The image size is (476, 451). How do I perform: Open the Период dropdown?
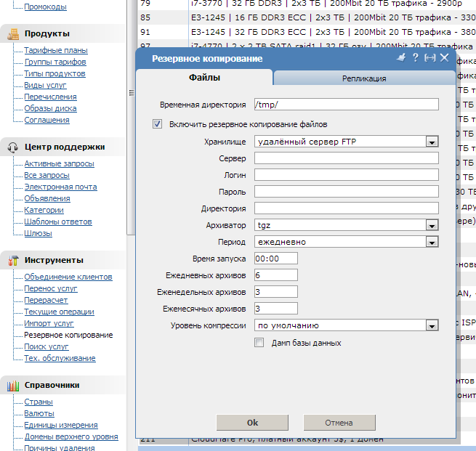coord(432,242)
